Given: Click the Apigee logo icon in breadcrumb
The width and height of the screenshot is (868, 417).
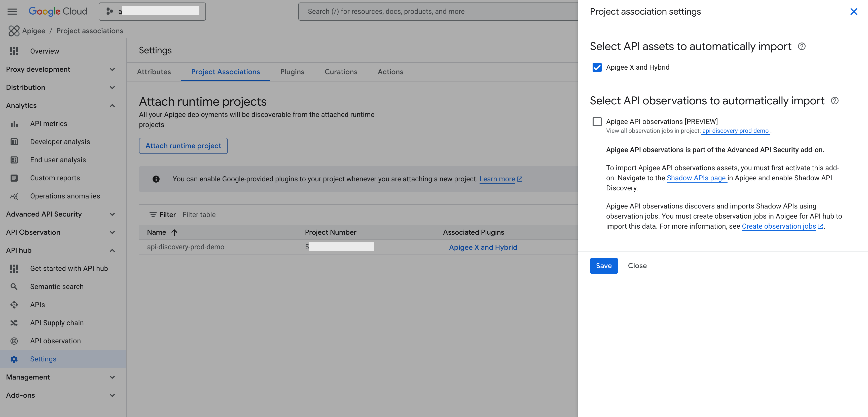Looking at the screenshot, I should (14, 31).
